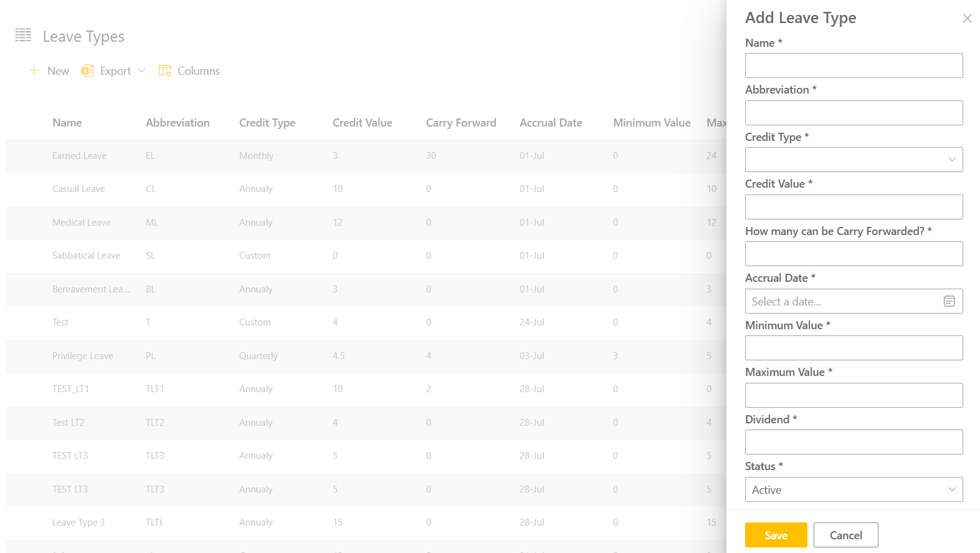
Task: Click the plus icon next to New
Action: (x=34, y=70)
